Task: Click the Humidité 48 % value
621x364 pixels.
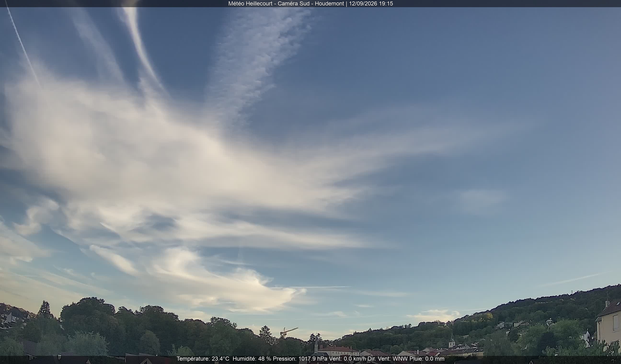Action: (x=252, y=359)
